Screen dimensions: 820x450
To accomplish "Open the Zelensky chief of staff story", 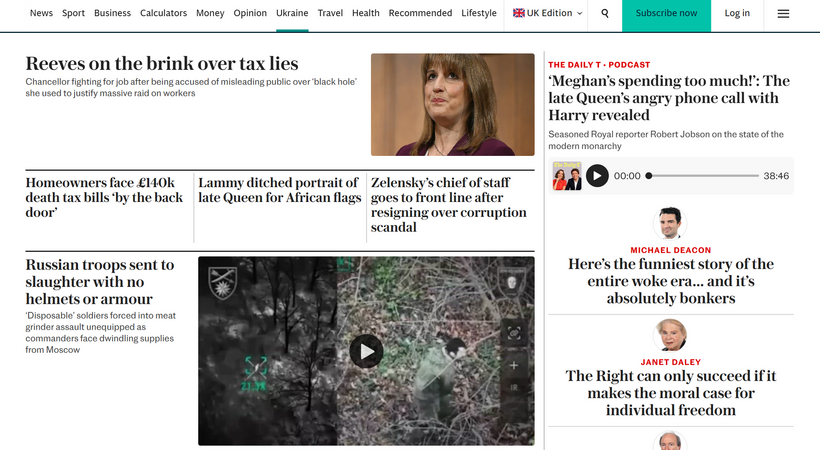I will point(449,205).
